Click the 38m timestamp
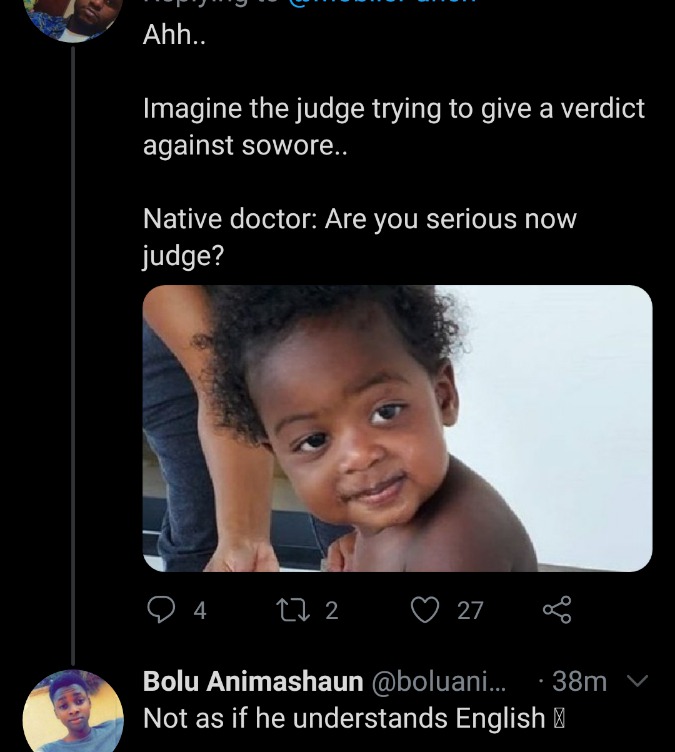 [579, 681]
